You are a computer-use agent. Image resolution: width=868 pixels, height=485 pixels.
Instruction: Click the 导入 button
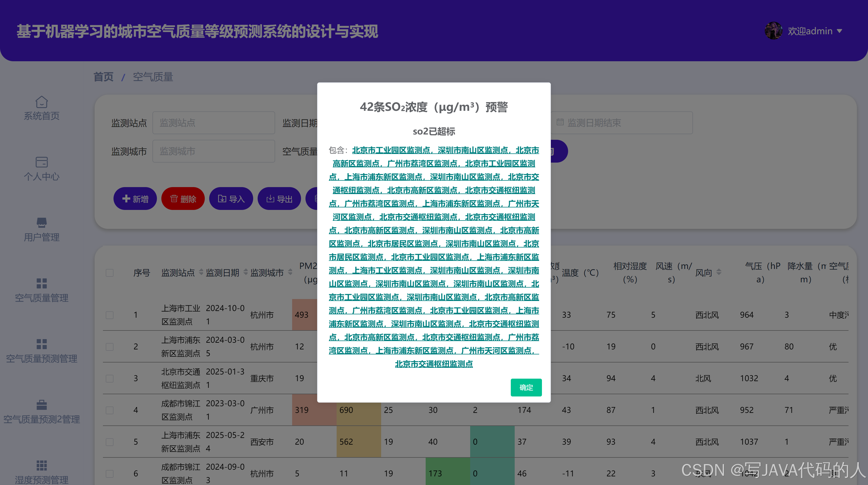[231, 199]
